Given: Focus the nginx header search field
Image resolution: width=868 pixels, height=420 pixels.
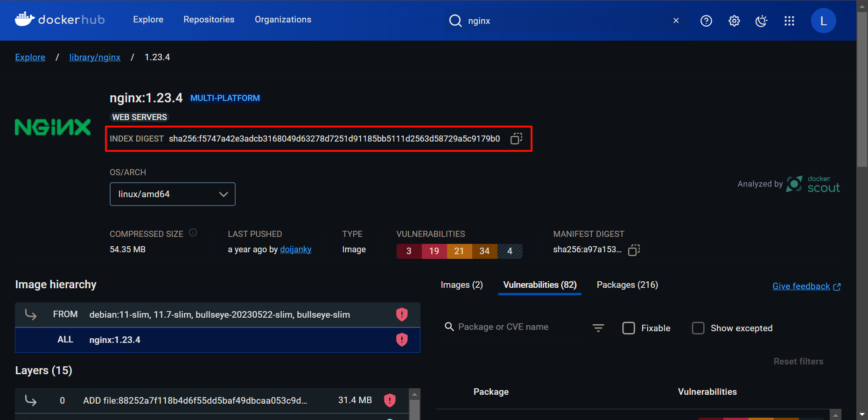Looking at the screenshot, I should click(x=567, y=21).
